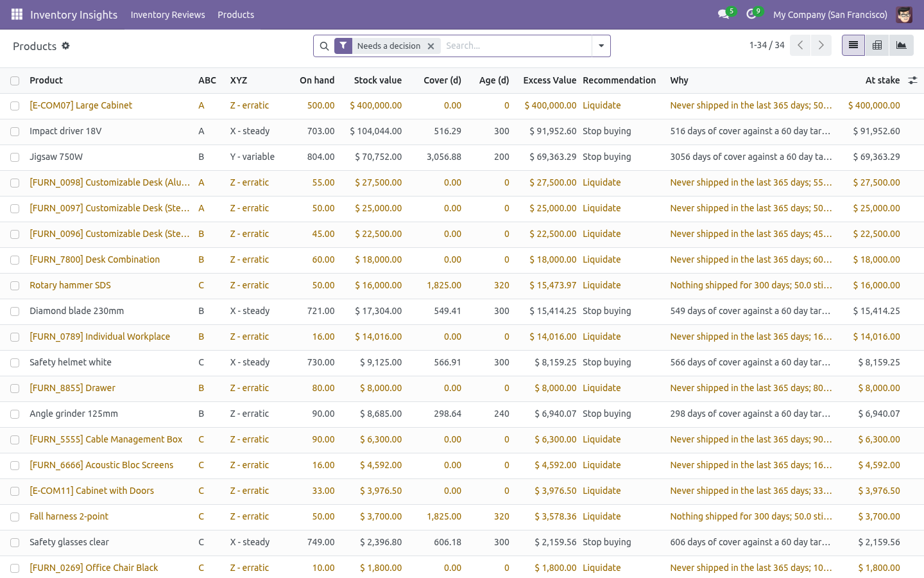Open the Diamond blade 230mm record
The width and height of the screenshot is (924, 578).
(x=77, y=311)
